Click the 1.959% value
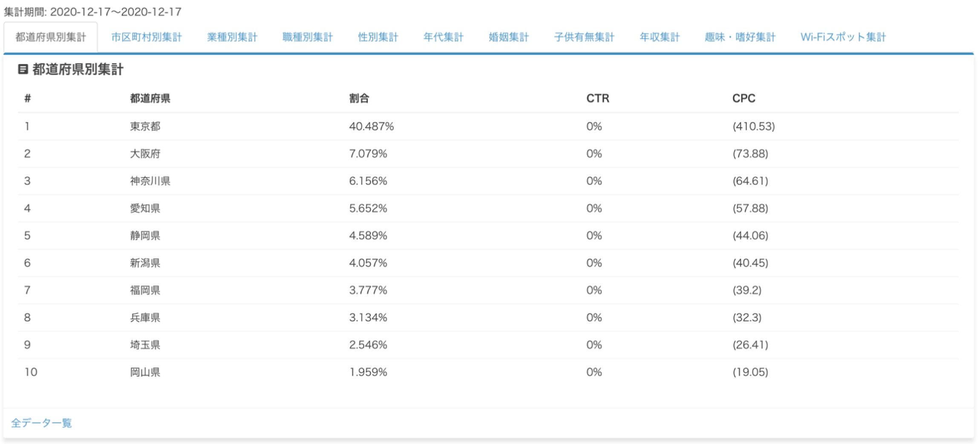 [368, 372]
